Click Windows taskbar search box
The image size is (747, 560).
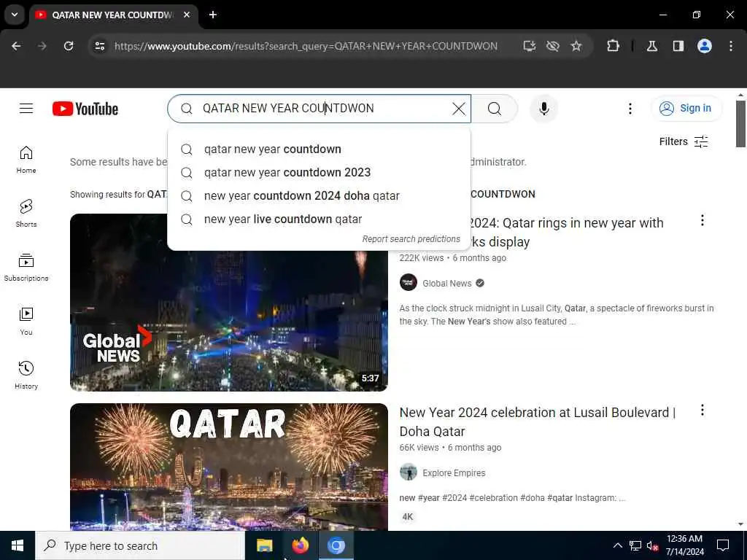tap(140, 545)
